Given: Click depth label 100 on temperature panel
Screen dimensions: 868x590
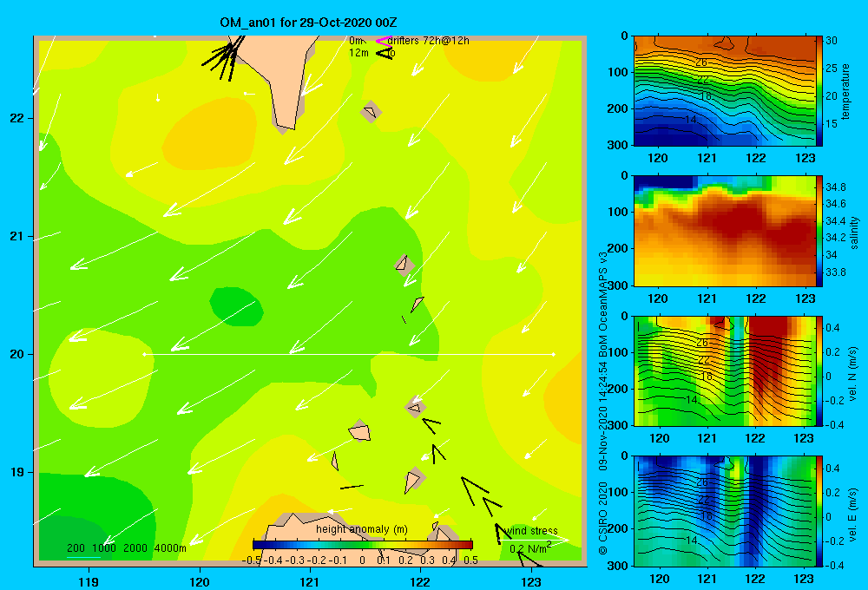Looking at the screenshot, I should point(617,72).
